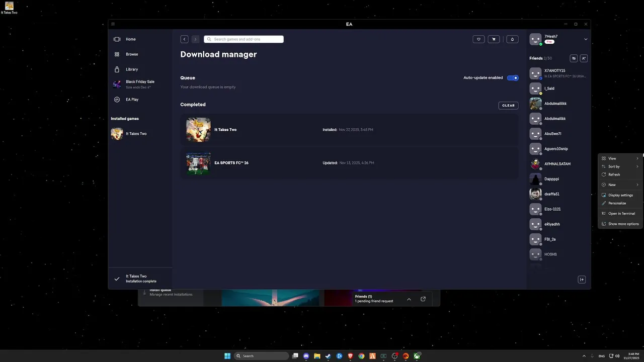Screen dimensions: 644x362
Task: Expand the 7Mesh7 profile dropdown
Action: tap(586, 39)
